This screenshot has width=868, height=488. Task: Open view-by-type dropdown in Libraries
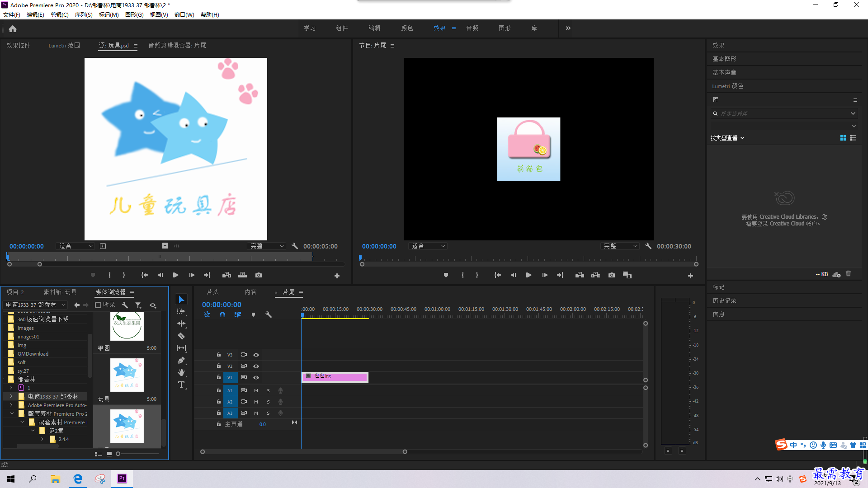point(727,138)
